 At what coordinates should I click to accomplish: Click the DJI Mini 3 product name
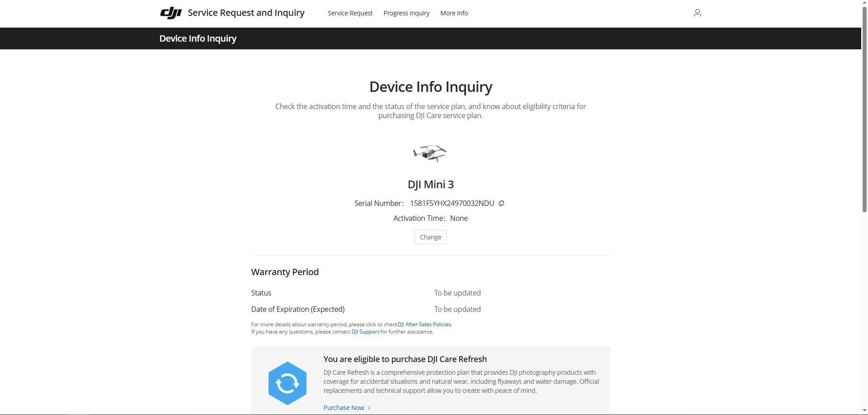coord(430,184)
